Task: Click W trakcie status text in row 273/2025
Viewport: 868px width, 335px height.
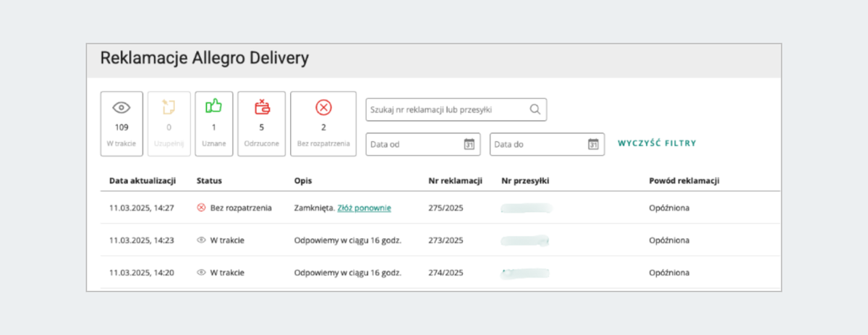Action: click(227, 240)
